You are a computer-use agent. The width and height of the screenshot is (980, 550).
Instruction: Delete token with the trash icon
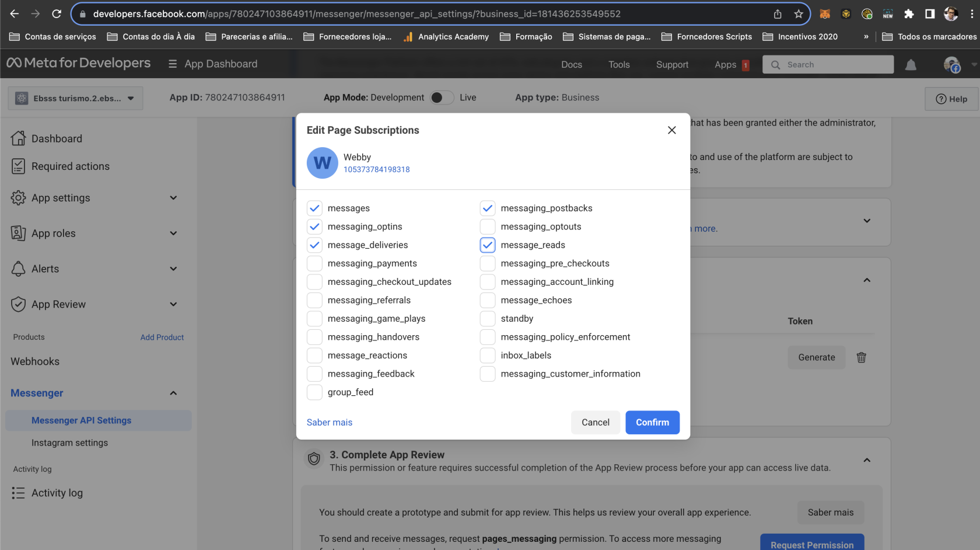tap(861, 357)
